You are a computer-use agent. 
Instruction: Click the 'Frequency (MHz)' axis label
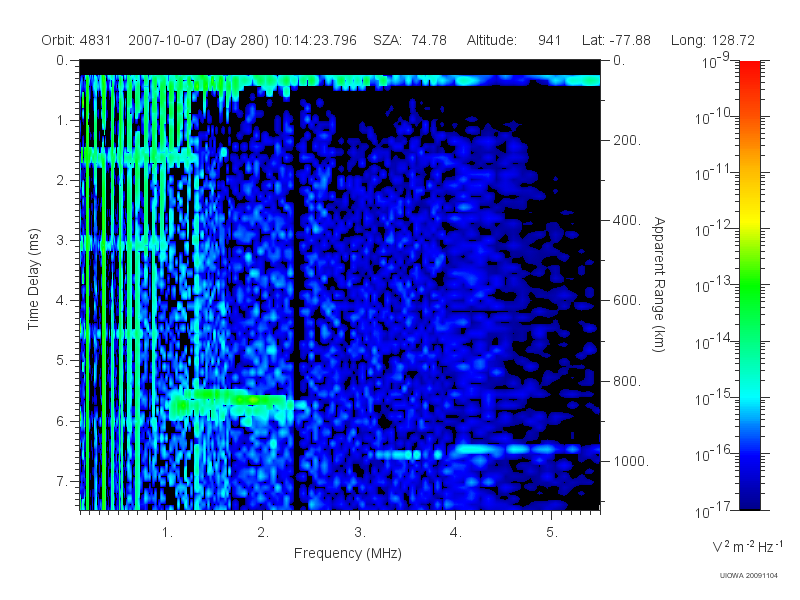pyautogui.click(x=347, y=553)
